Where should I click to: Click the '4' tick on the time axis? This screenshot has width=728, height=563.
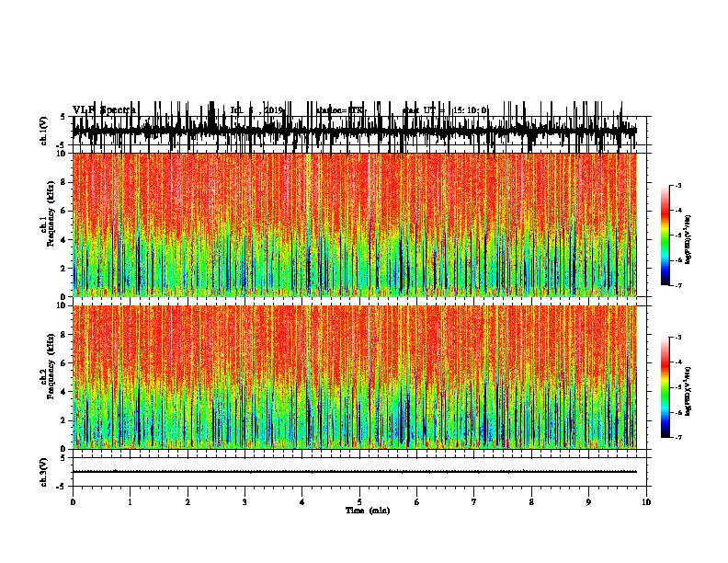tap(302, 502)
